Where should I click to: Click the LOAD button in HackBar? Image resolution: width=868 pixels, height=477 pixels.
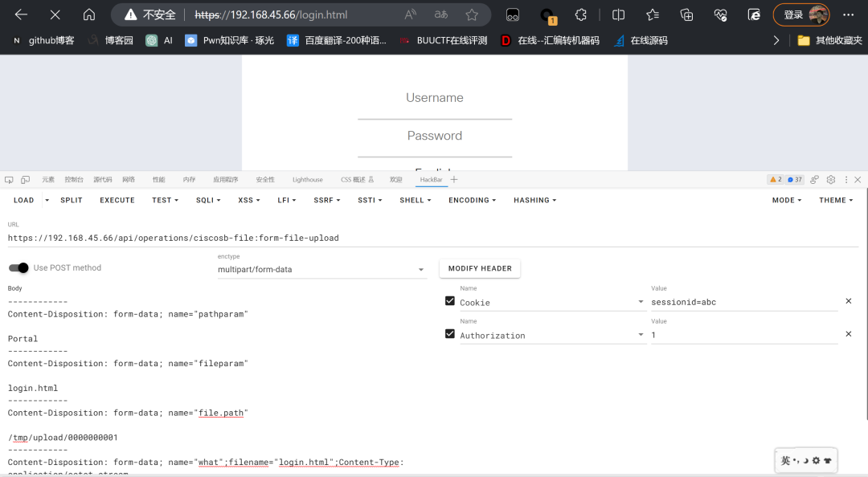[x=24, y=200]
